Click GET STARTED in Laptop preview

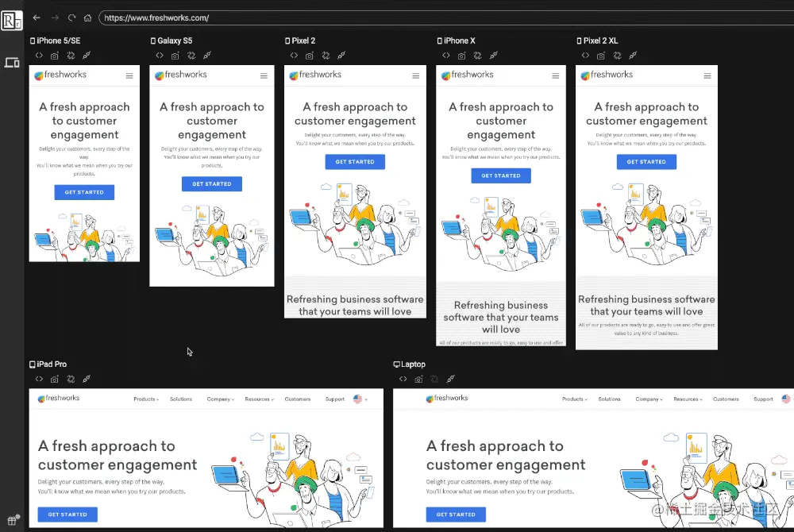(456, 515)
